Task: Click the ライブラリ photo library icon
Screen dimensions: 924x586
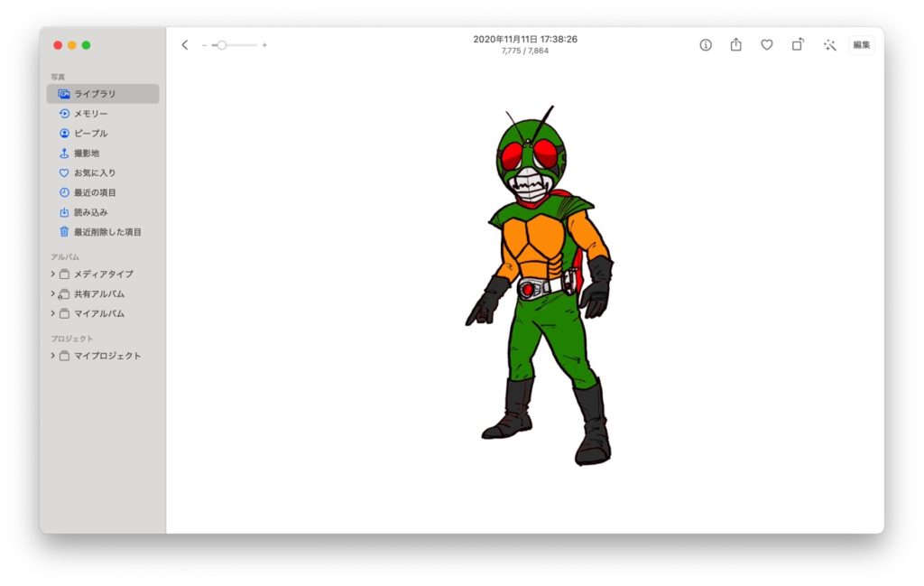Action: click(x=64, y=94)
